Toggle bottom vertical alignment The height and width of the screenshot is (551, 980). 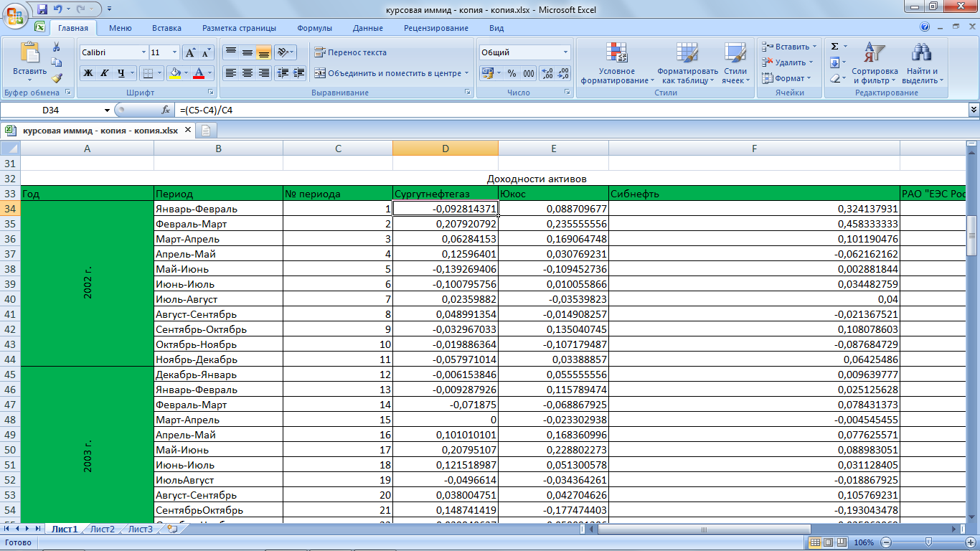click(x=263, y=52)
